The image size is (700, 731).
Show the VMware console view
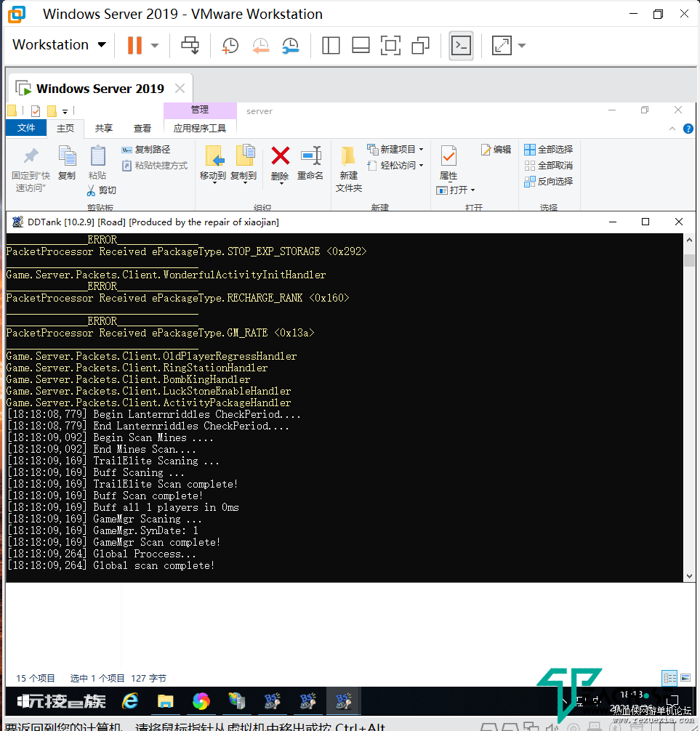461,45
